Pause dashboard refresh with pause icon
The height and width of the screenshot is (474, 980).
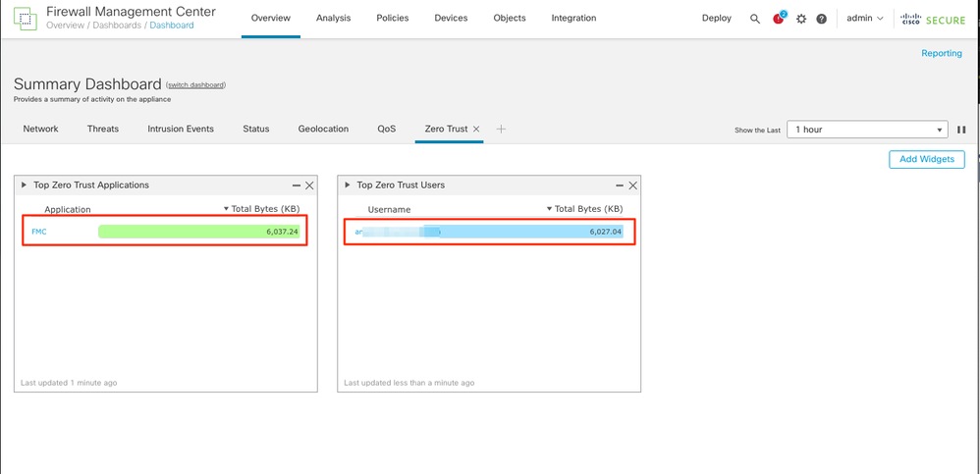point(961,130)
